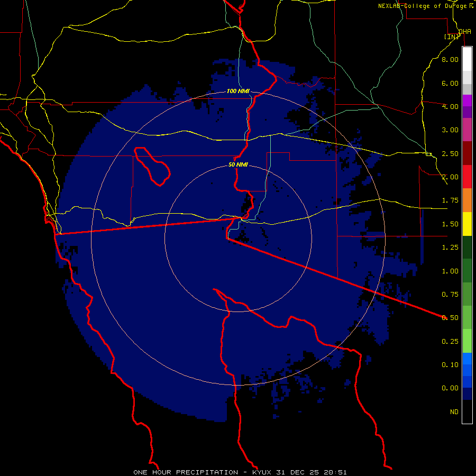
Task: Select the black ND legend swatch
Action: [x=467, y=411]
